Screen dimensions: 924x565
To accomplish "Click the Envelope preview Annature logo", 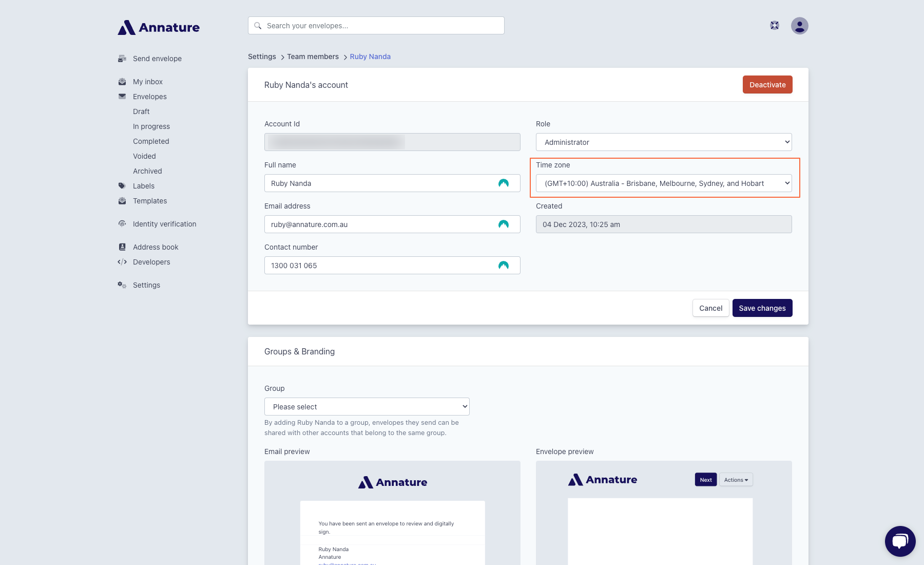I will 603,480.
